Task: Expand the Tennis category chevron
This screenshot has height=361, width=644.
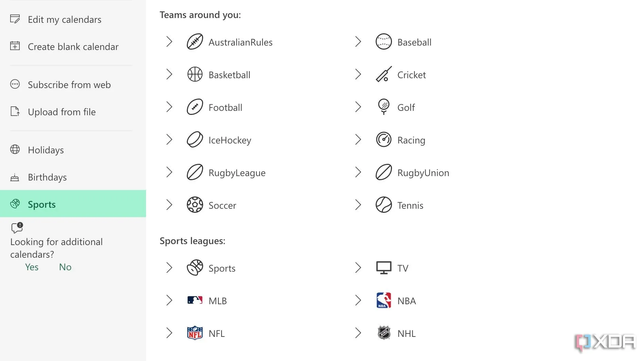Action: (x=358, y=205)
